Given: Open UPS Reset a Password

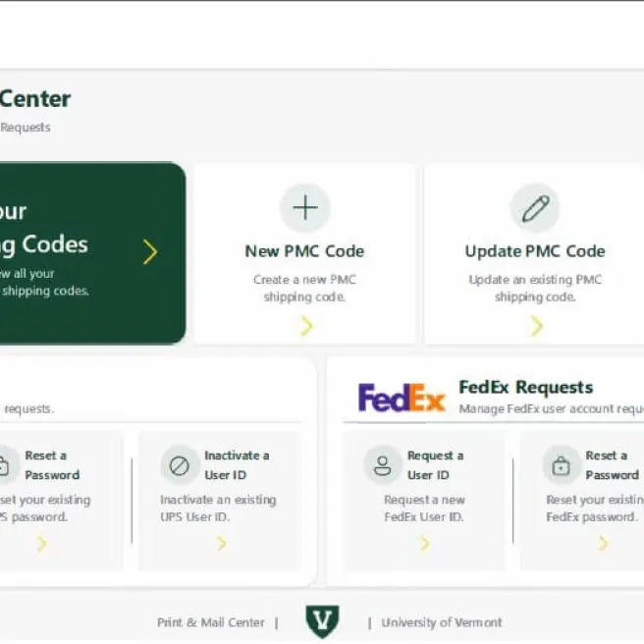Looking at the screenshot, I should click(52, 465).
